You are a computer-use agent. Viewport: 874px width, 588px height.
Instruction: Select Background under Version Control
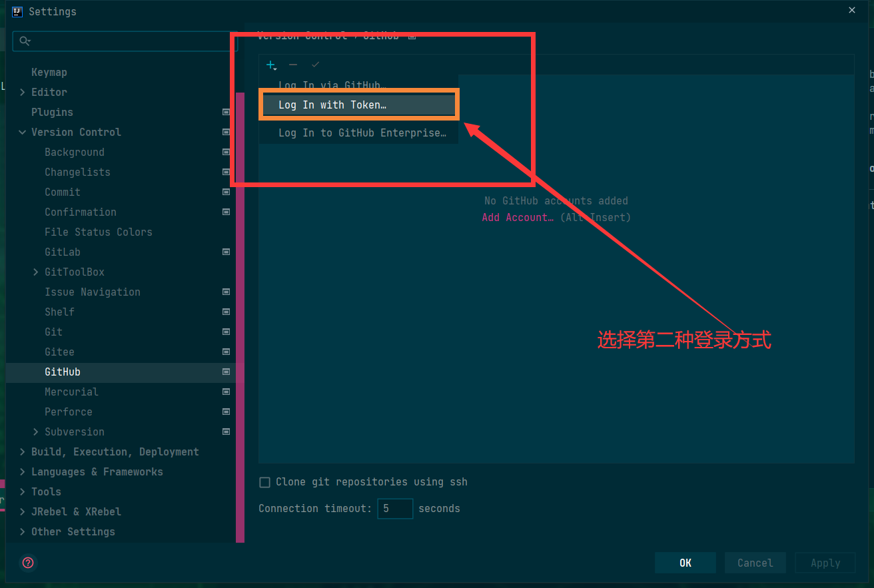coord(75,152)
